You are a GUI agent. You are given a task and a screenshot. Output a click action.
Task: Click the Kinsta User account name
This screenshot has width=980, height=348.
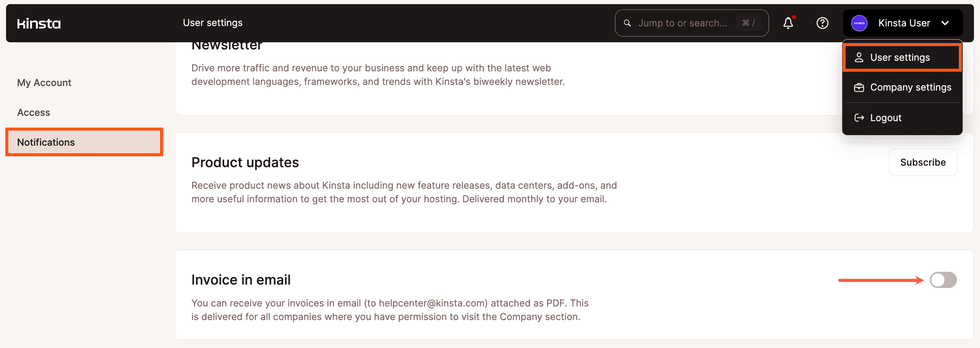[904, 23]
